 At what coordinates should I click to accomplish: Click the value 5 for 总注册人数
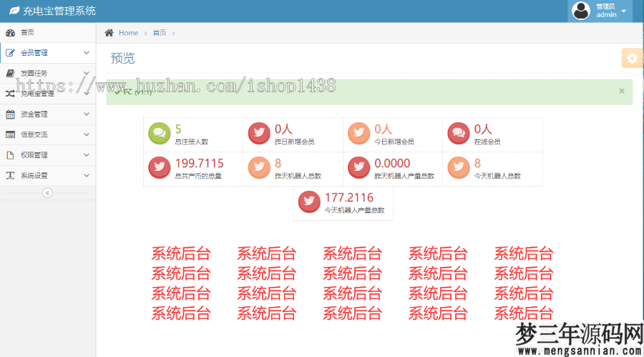click(x=178, y=129)
